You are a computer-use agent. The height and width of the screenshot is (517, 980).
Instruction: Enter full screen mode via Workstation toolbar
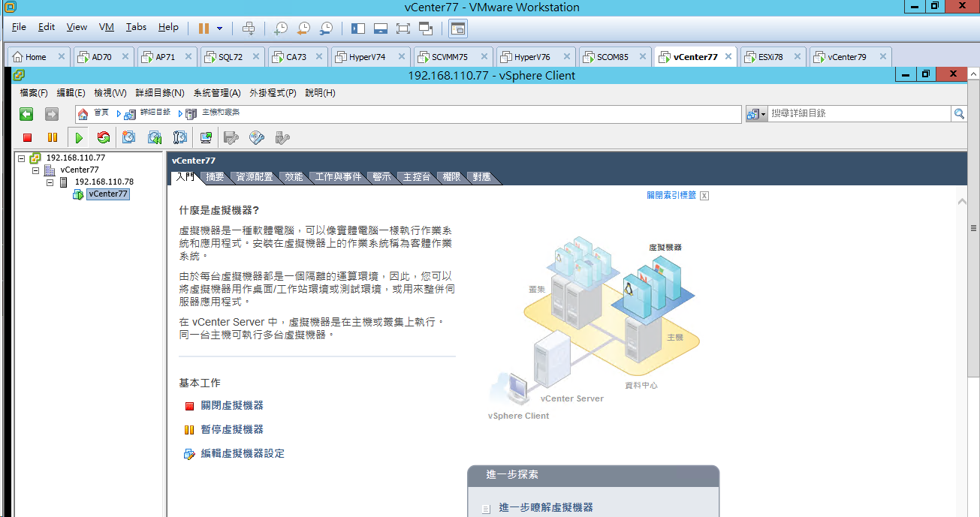point(403,28)
